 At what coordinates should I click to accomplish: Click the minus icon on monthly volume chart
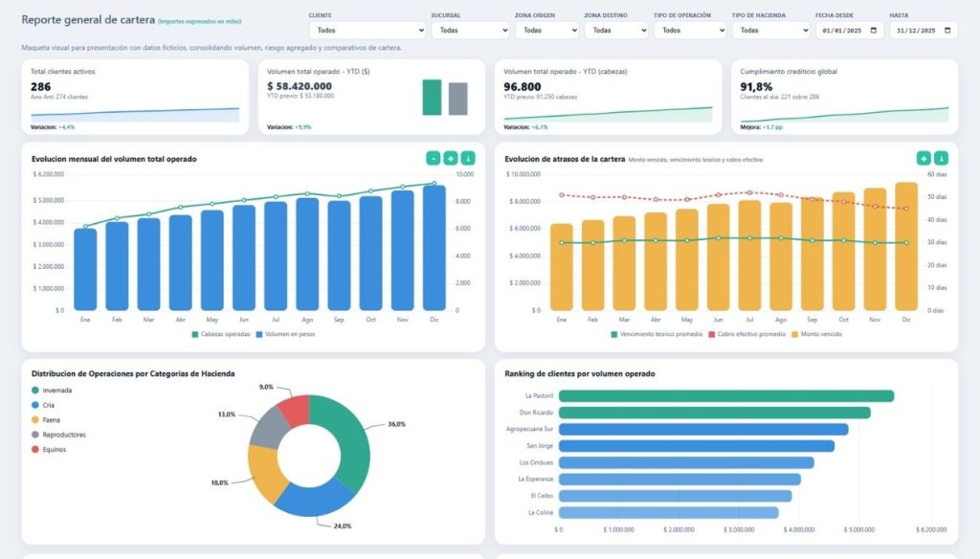pyautogui.click(x=434, y=158)
